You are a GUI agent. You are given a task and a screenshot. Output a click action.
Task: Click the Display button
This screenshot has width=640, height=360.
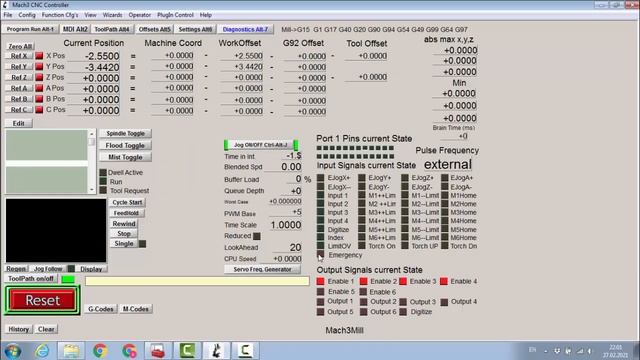click(x=91, y=269)
